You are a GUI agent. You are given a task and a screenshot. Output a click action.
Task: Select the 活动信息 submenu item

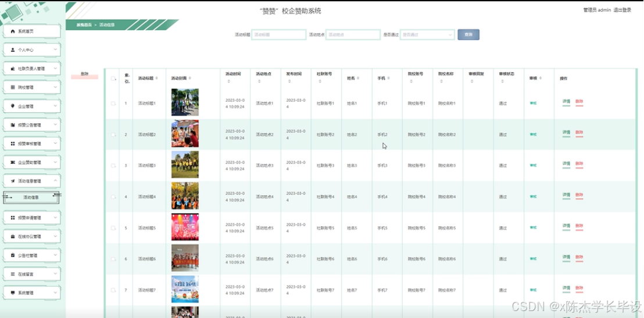[x=31, y=198]
